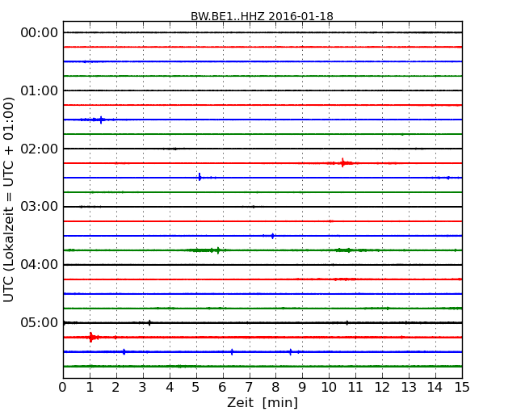This screenshot has width=525, height=420.
Task: Pick the black spike near minute 10.7 on 05:00 trace
Action: pyautogui.click(x=346, y=323)
